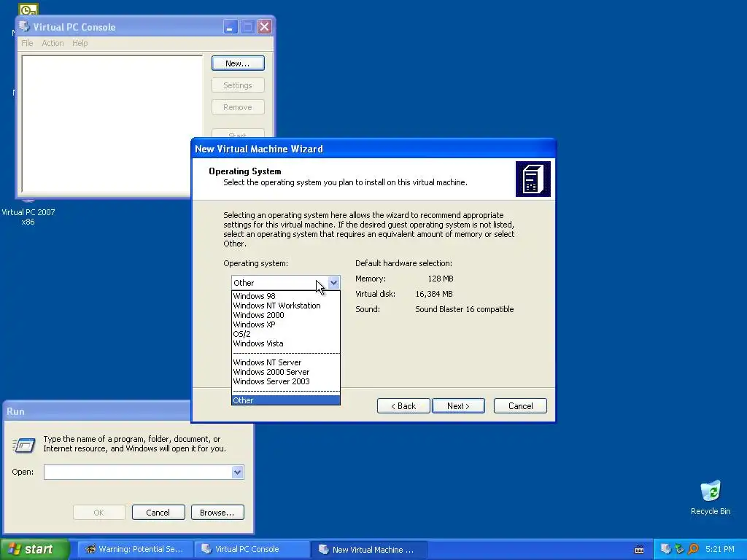Click the wizard computer tower icon
Image resolution: width=747 pixels, height=560 pixels.
pyautogui.click(x=533, y=179)
